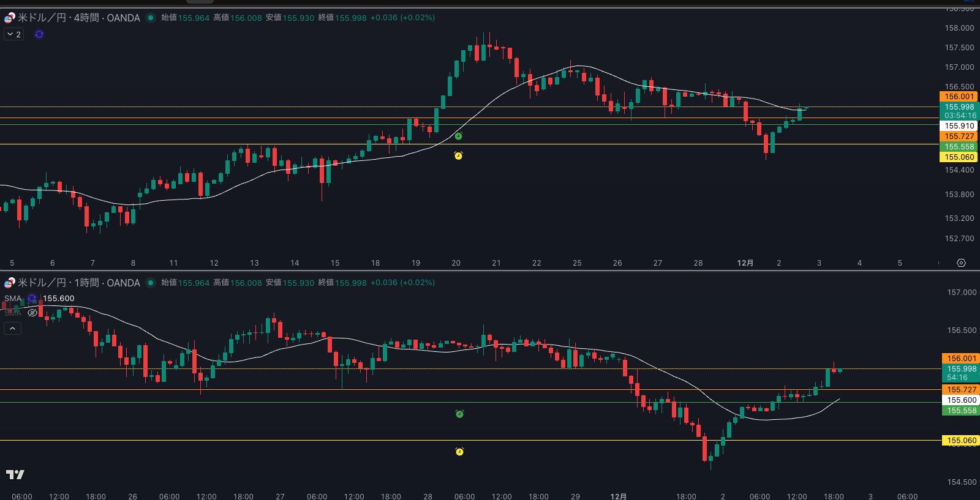Click the yellow alarm icon on 1-hour chart
Viewport: 980px width, 500px height.
pos(459,452)
